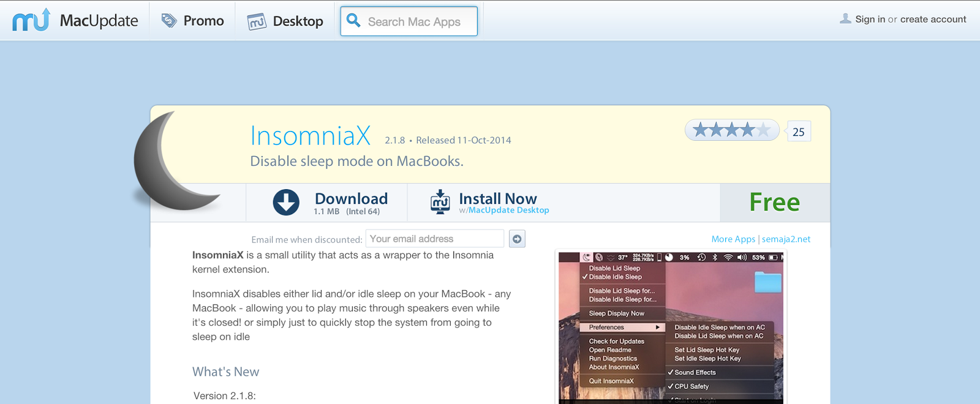Focus the Search Mac Apps field
This screenshot has height=404, width=980.
(x=409, y=21)
